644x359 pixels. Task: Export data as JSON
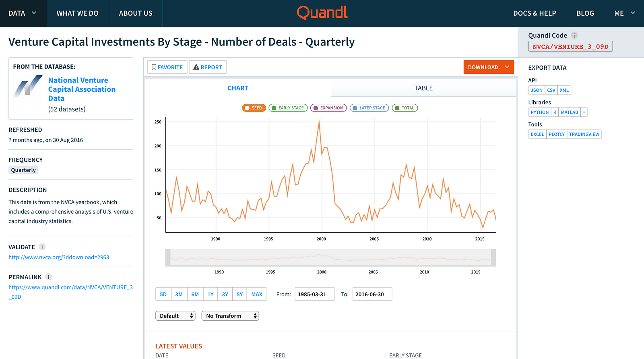coord(537,90)
